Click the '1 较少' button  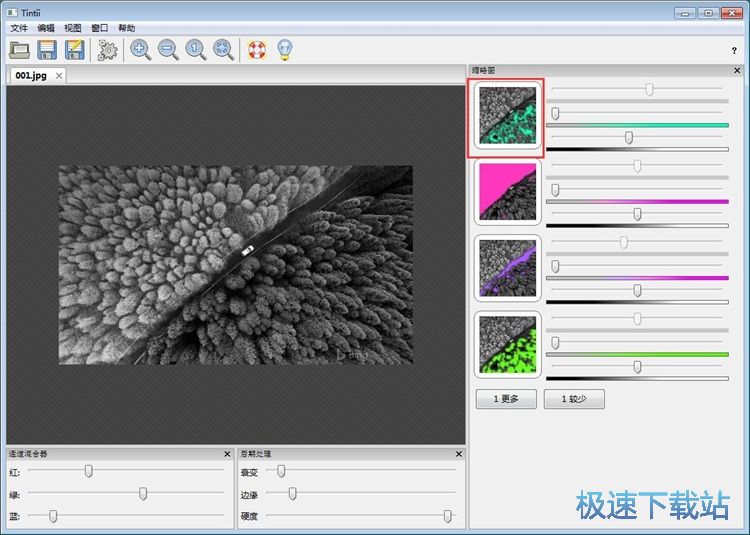pos(573,399)
